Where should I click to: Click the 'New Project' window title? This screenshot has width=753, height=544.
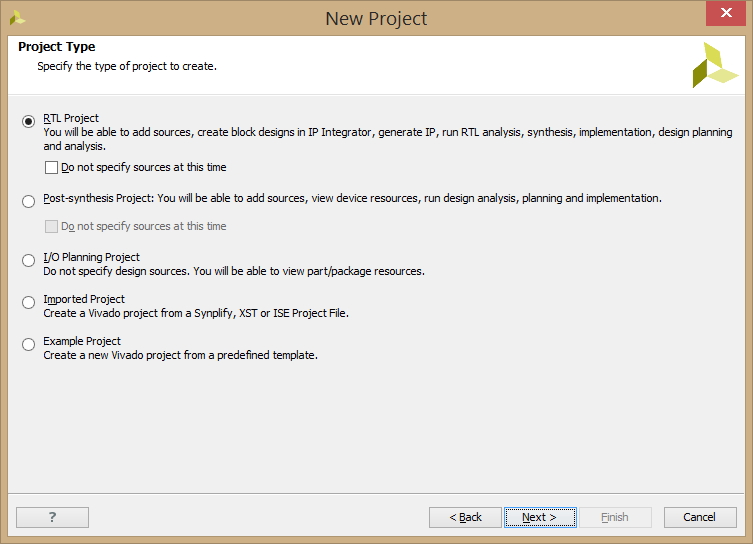376,19
